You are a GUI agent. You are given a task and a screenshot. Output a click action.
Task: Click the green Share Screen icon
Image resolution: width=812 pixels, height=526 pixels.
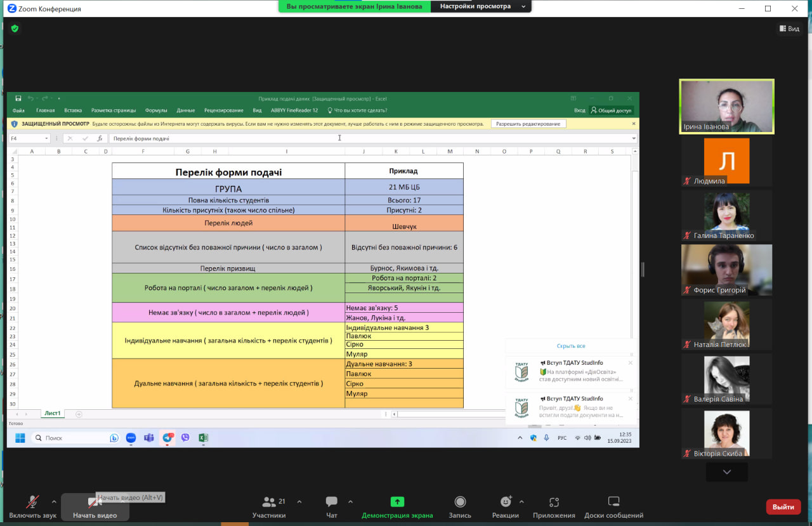pyautogui.click(x=397, y=502)
